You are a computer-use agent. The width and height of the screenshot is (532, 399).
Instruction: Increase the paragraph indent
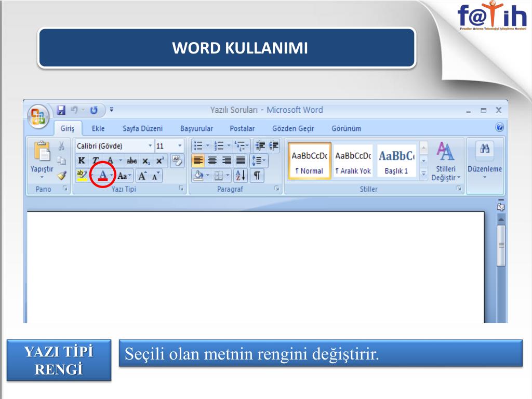pyautogui.click(x=273, y=146)
